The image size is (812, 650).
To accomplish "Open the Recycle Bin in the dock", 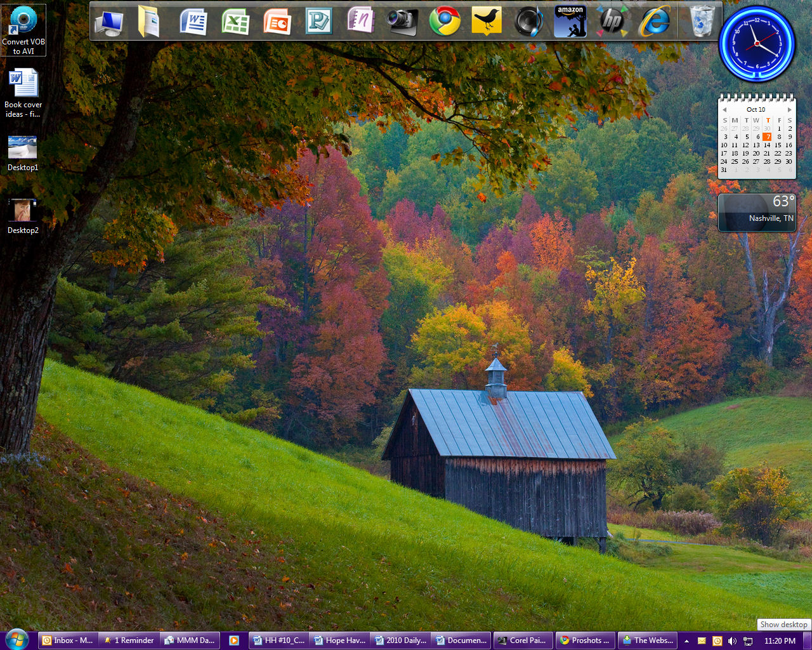I will coord(701,22).
